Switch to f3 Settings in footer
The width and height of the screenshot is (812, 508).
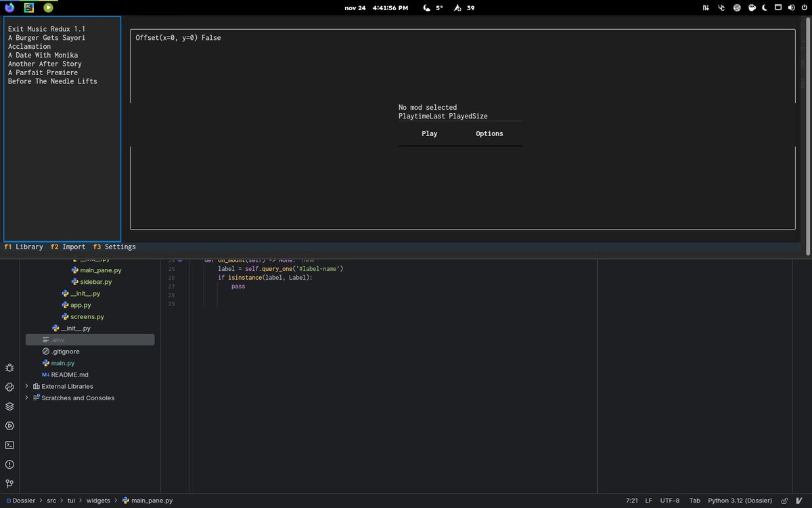point(114,247)
